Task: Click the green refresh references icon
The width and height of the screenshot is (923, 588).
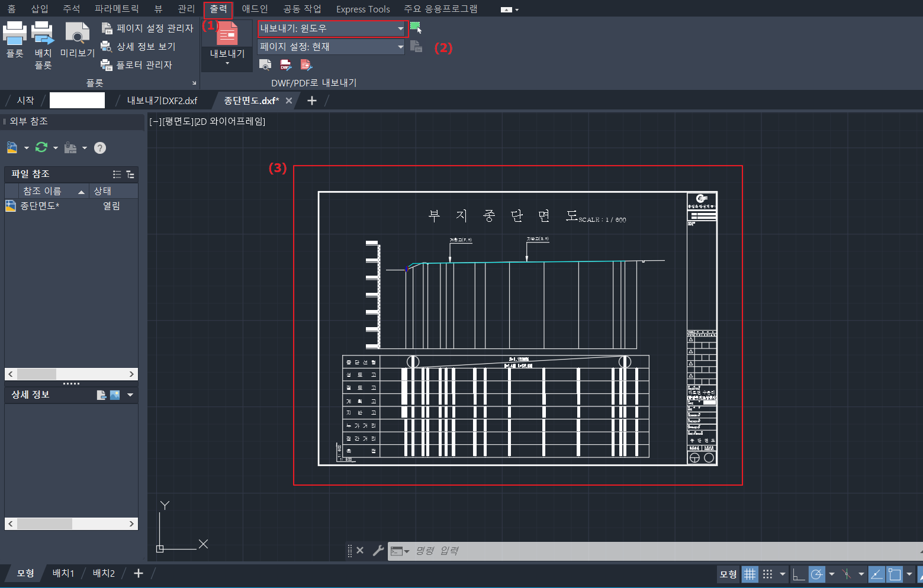Action: click(41, 147)
